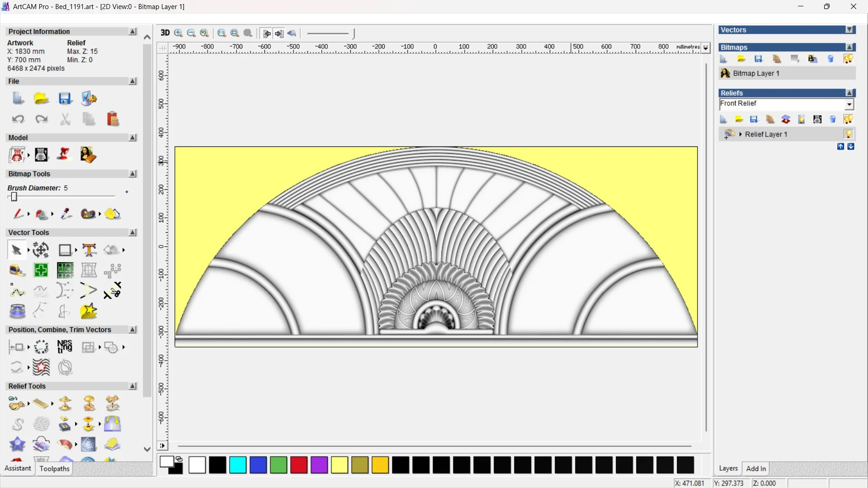Viewport: 868px width, 488px height.
Task: Click the 3D view button
Action: pos(165,33)
